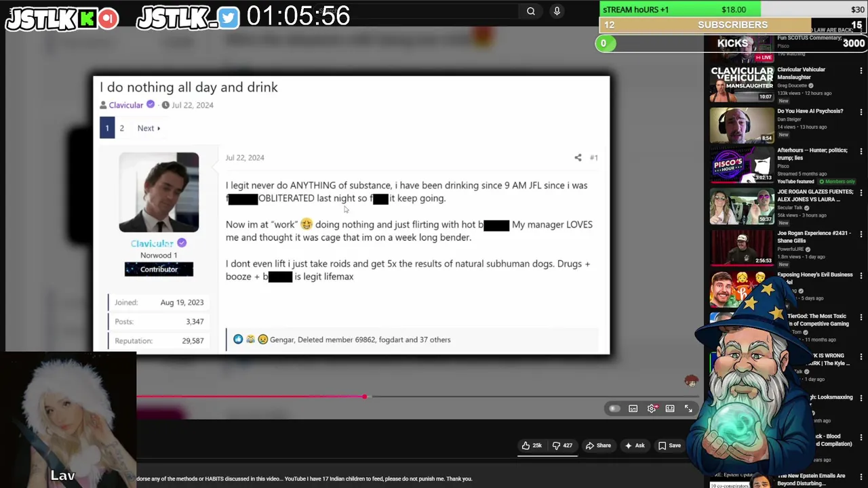
Task: Dislike the video with thumbs down 427
Action: (562, 445)
